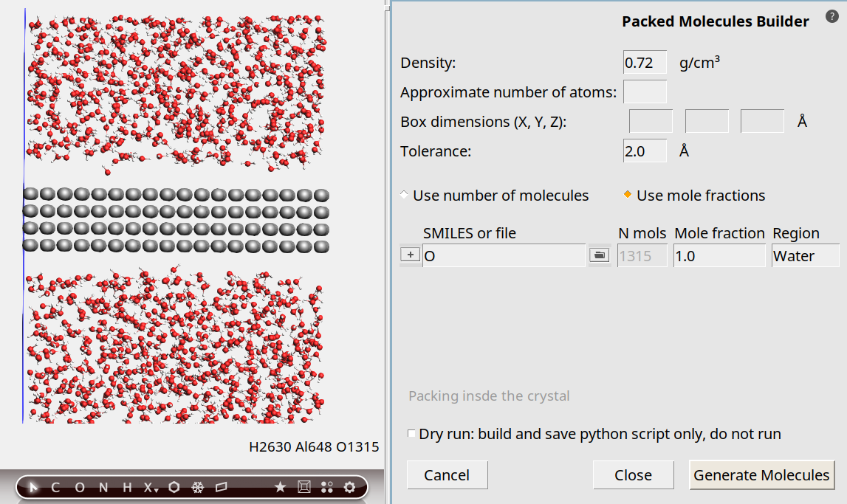Browse for a file with folder icon
The image size is (847, 504).
pos(599,255)
